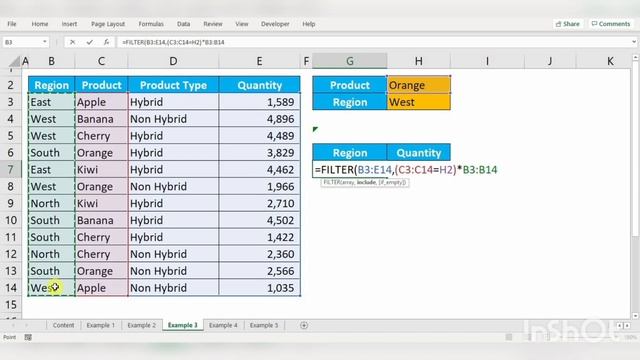This screenshot has width=640, height=360.
Task: Click cell with quantity 2,566
Action: pos(260,271)
